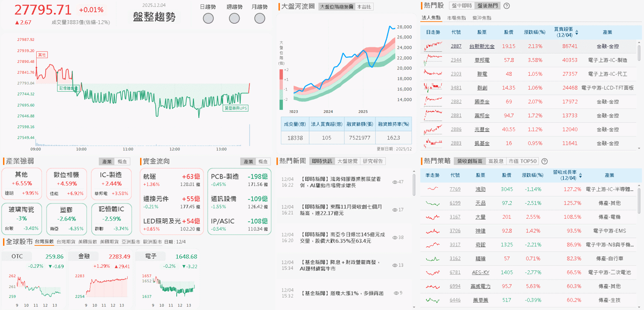Click the PCB-製造 fund flow row
The height and width of the screenshot is (310, 644).
(239, 180)
